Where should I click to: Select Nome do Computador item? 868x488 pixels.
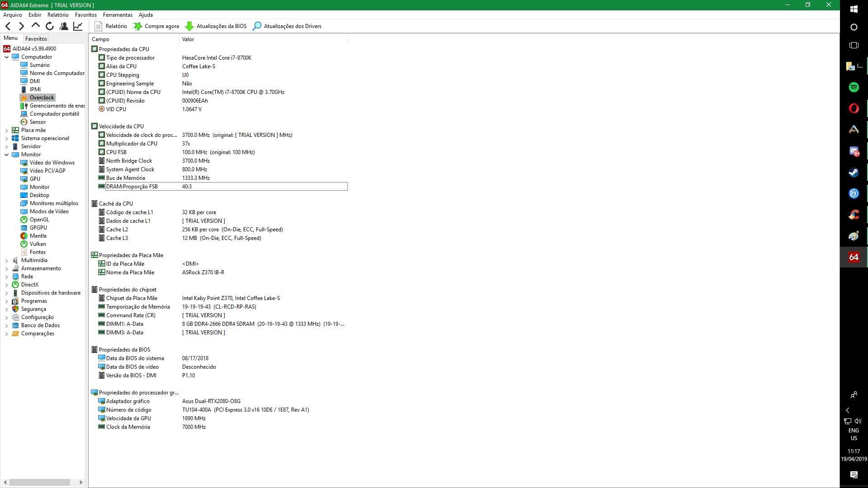tap(57, 73)
